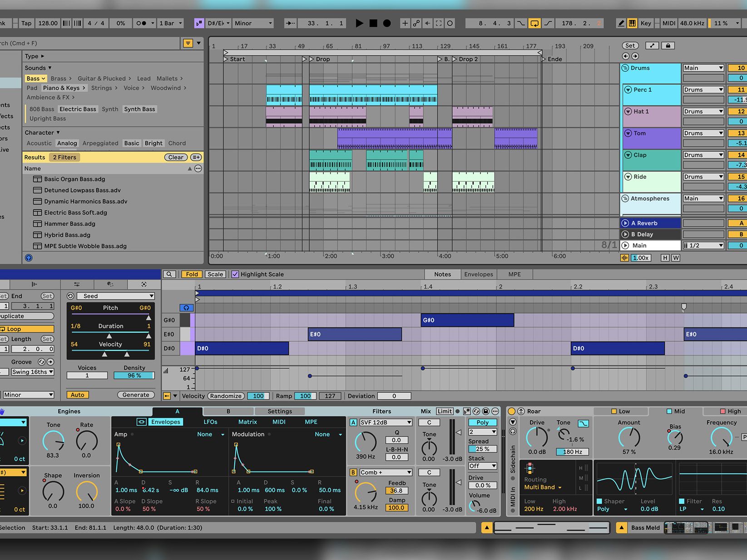
Task: Save the Meld preset disk icon
Action: 485,411
